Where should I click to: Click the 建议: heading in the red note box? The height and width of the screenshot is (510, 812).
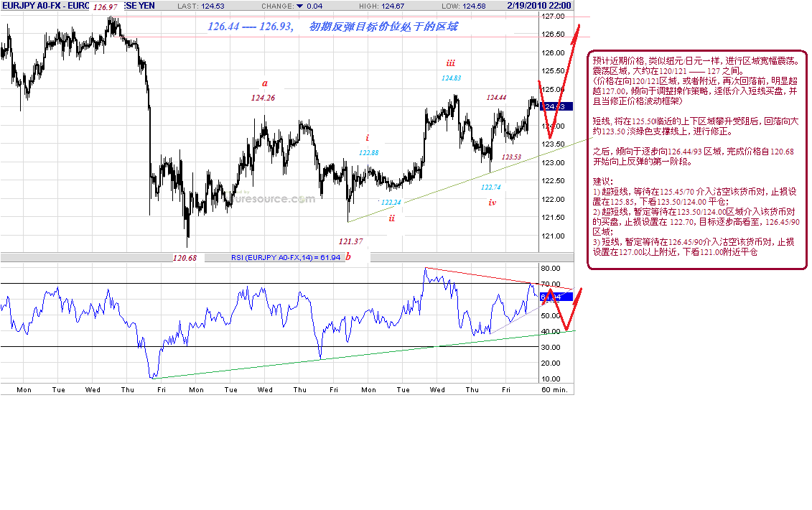coord(603,182)
